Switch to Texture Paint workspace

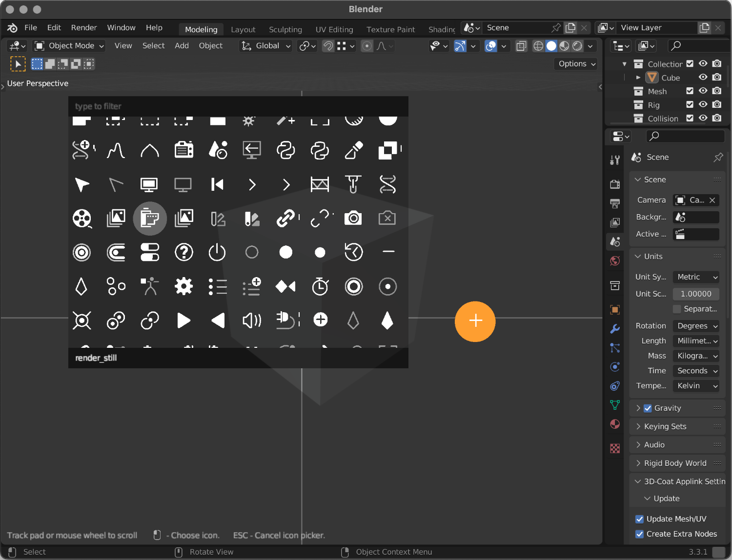coord(390,29)
